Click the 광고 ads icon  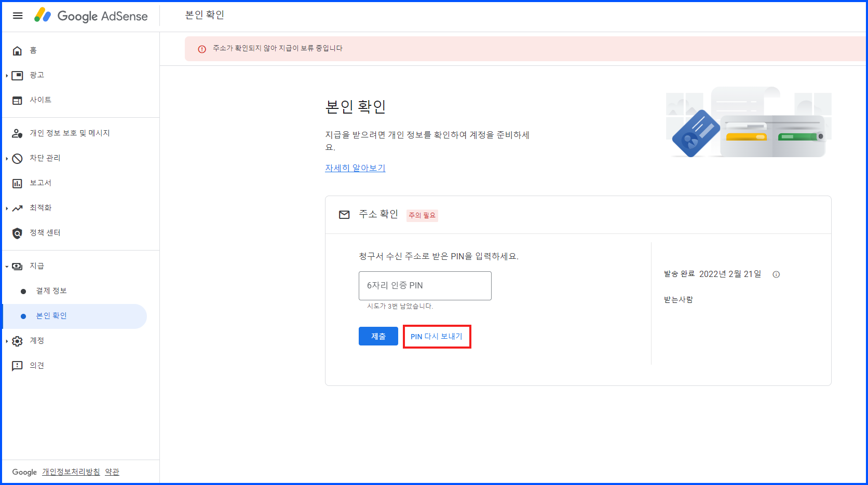tap(17, 75)
